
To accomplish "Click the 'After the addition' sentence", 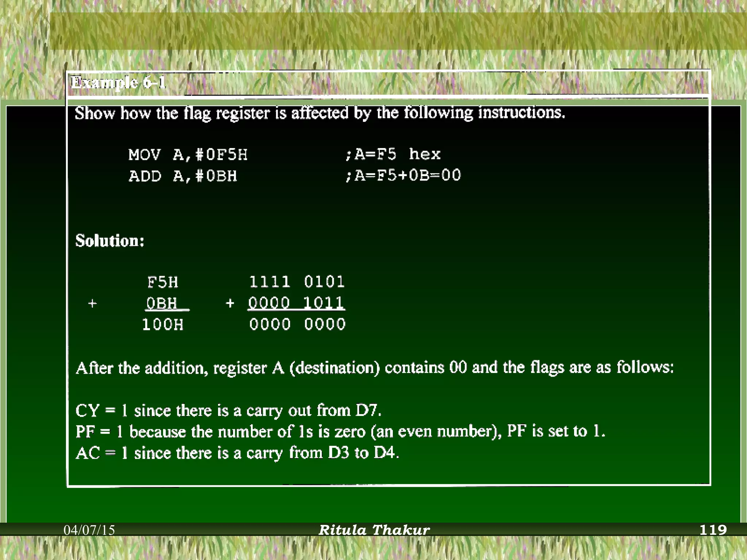I will (x=375, y=367).
